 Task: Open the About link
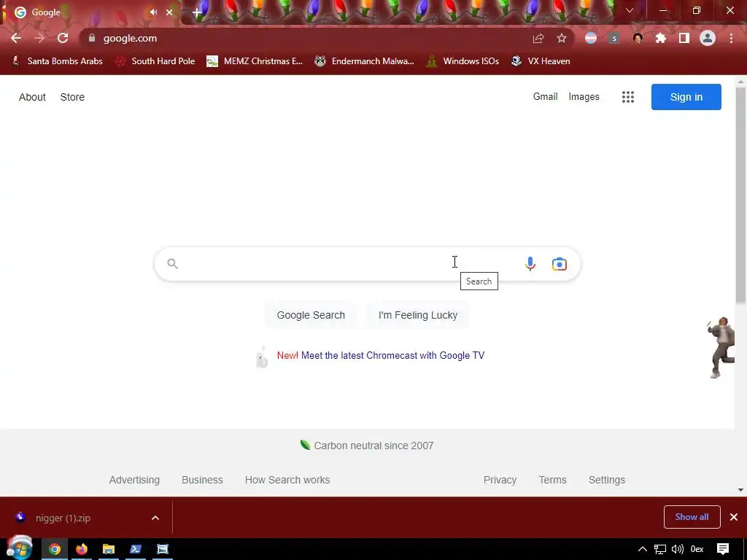coord(32,97)
